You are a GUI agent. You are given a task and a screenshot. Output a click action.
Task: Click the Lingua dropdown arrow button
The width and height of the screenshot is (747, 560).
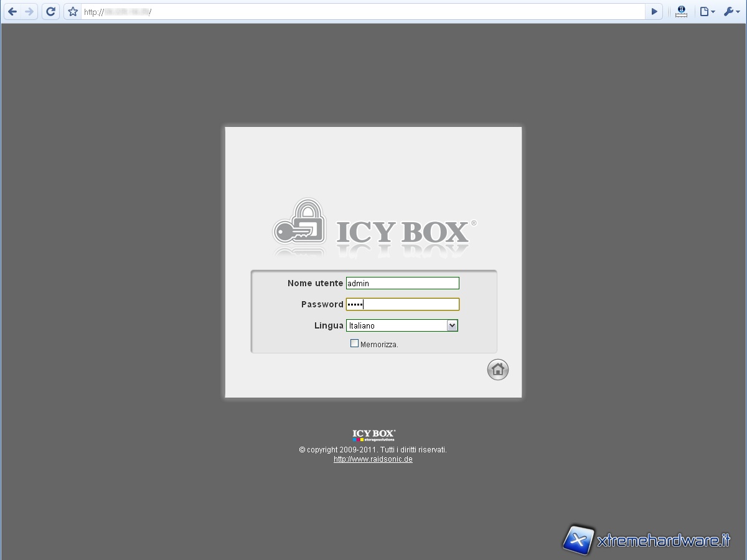pos(453,325)
